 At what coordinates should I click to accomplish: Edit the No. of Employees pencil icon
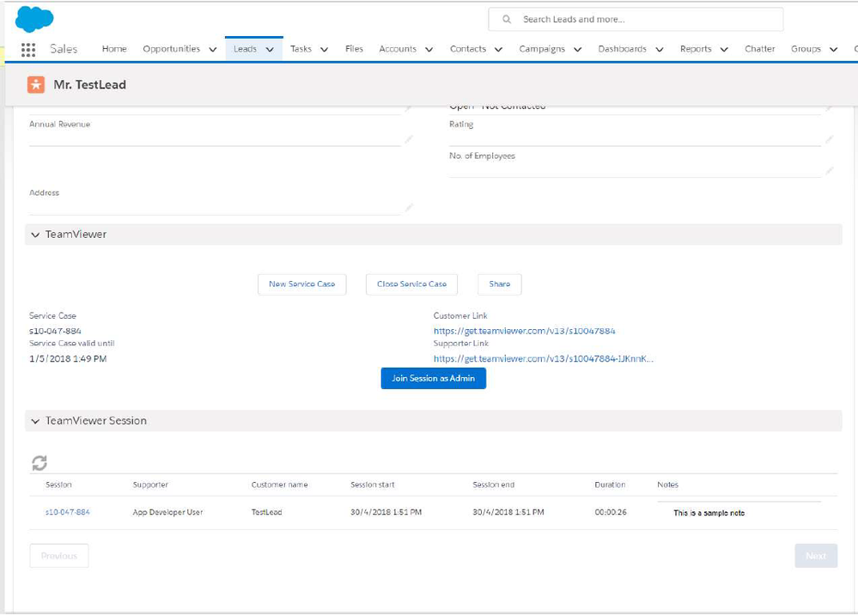[x=829, y=171]
